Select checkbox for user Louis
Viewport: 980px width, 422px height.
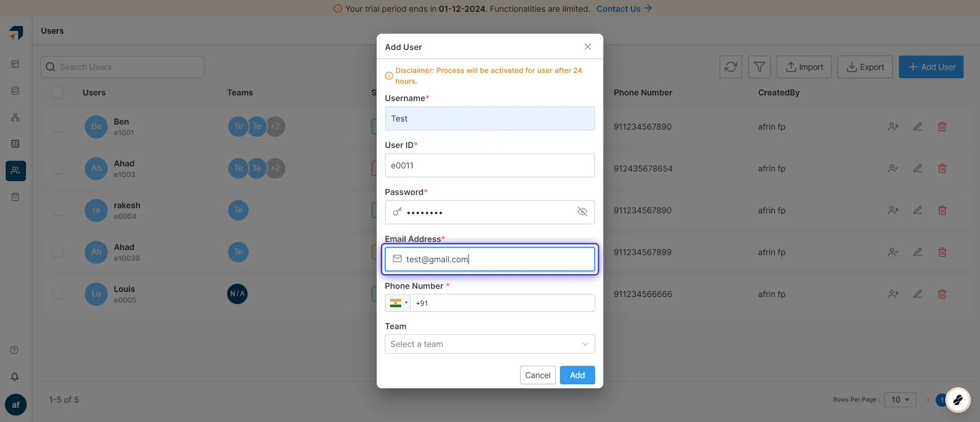click(58, 294)
